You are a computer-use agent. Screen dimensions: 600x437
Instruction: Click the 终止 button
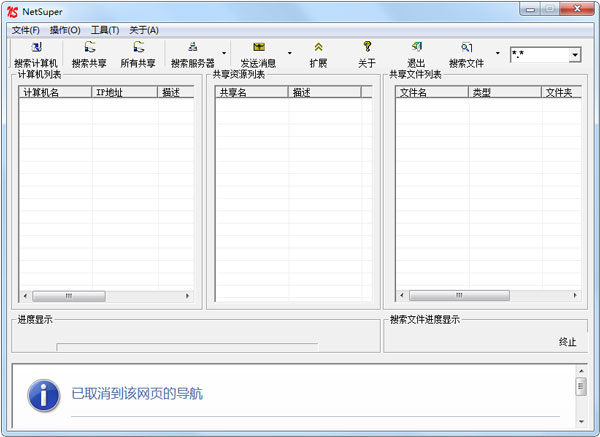(567, 342)
